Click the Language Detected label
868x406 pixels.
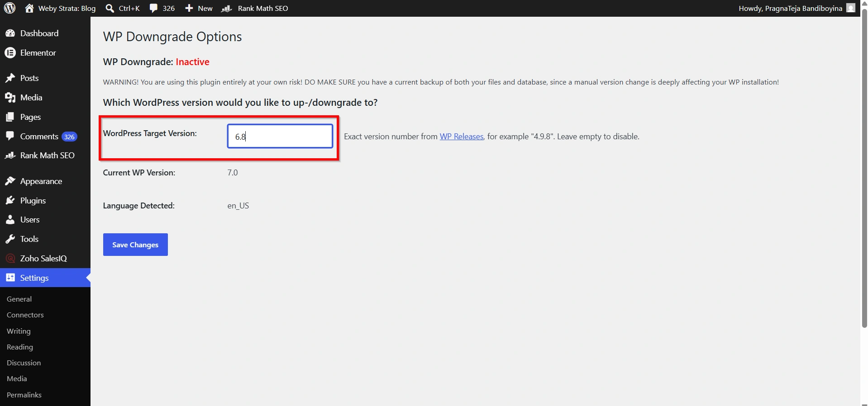pyautogui.click(x=138, y=206)
